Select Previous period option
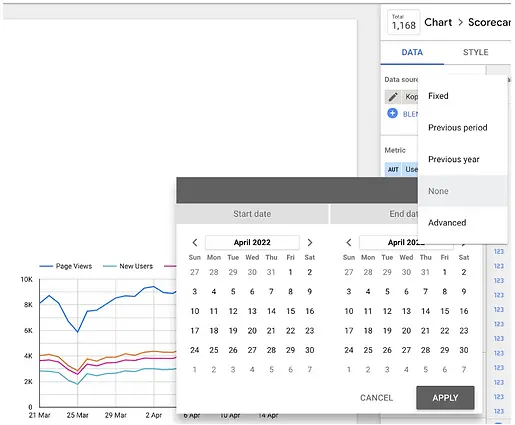The image size is (515, 425). [x=463, y=128]
